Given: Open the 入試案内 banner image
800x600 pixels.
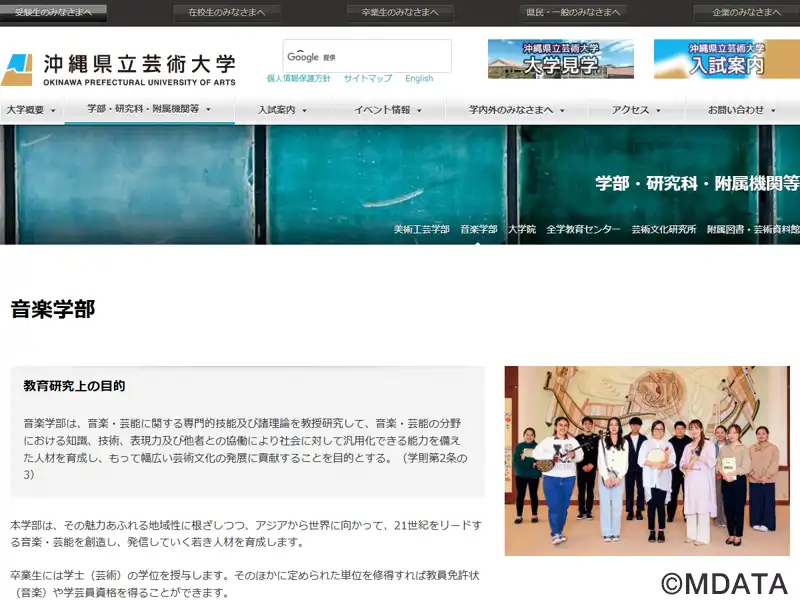Looking at the screenshot, I should 727,59.
